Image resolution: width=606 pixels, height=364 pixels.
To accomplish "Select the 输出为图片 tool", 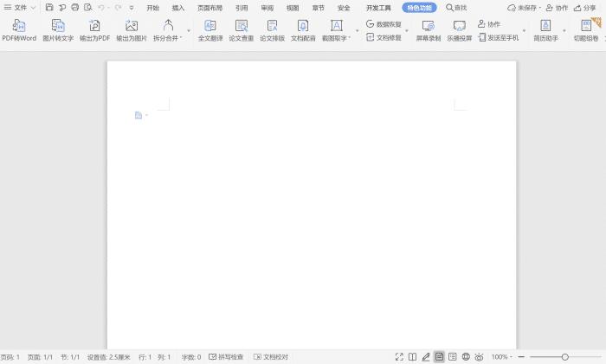I will [x=132, y=26].
